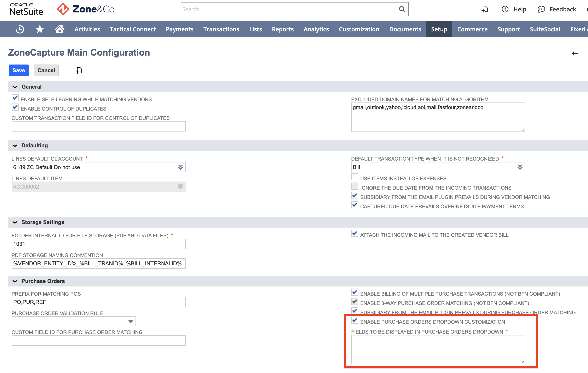Click the Feedback link

click(563, 9)
